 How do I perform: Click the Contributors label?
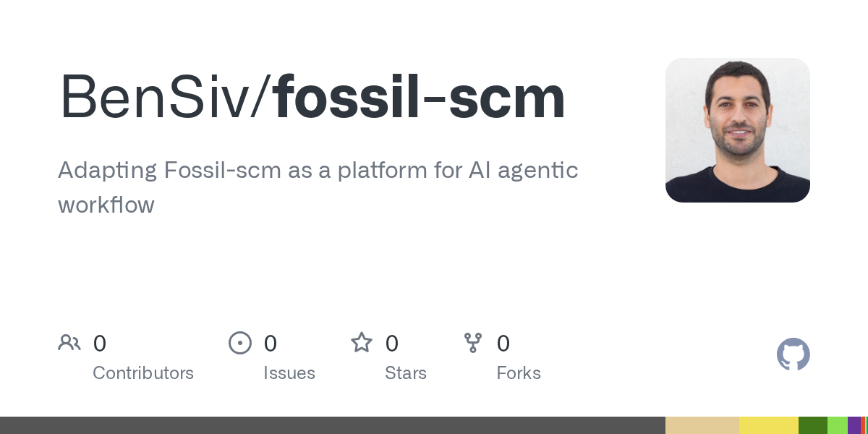[x=143, y=373]
